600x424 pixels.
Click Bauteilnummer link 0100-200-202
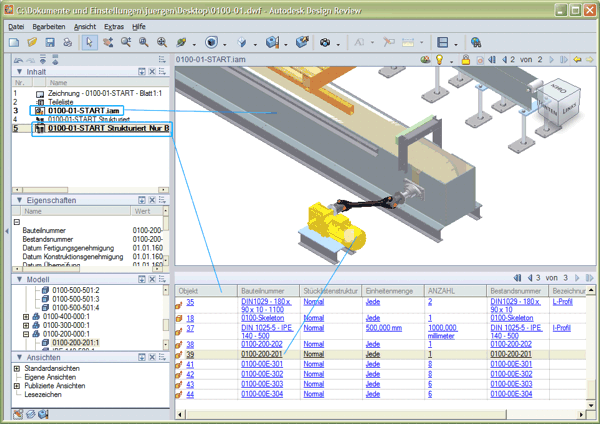pyautogui.click(x=262, y=344)
